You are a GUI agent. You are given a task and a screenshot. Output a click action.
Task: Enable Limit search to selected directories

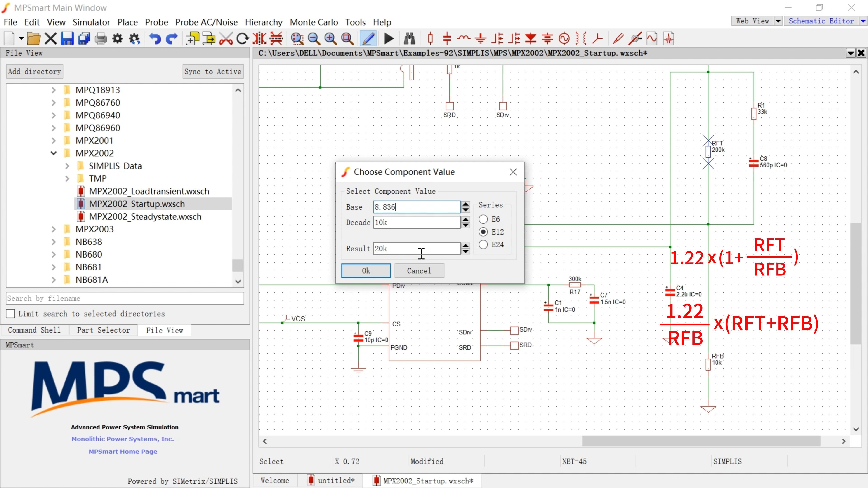[11, 314]
